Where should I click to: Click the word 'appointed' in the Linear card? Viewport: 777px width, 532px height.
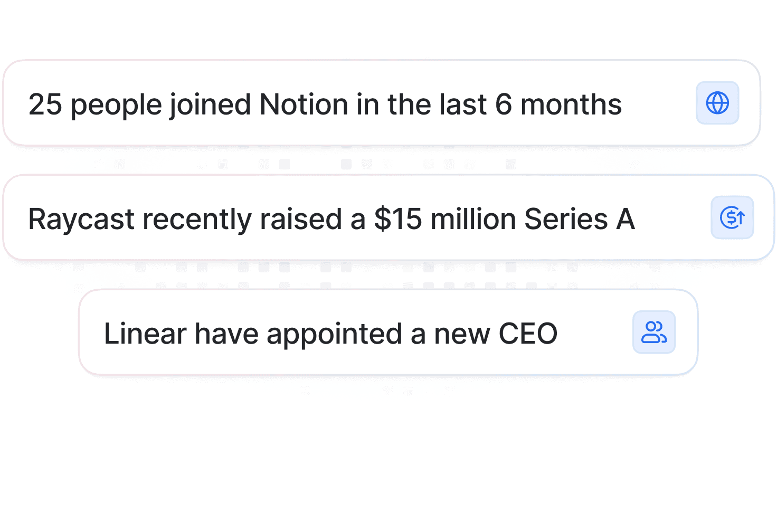click(334, 334)
